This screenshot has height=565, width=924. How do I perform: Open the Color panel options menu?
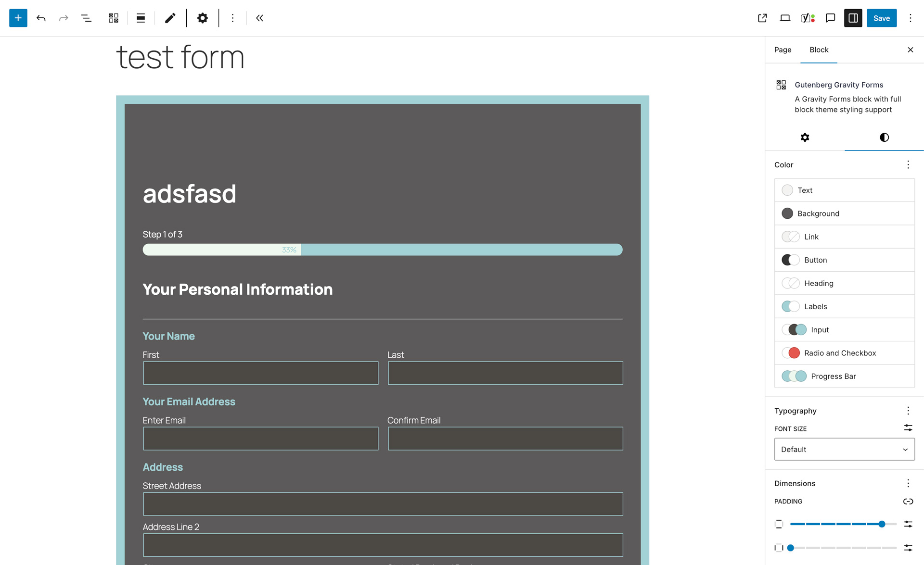(x=908, y=164)
